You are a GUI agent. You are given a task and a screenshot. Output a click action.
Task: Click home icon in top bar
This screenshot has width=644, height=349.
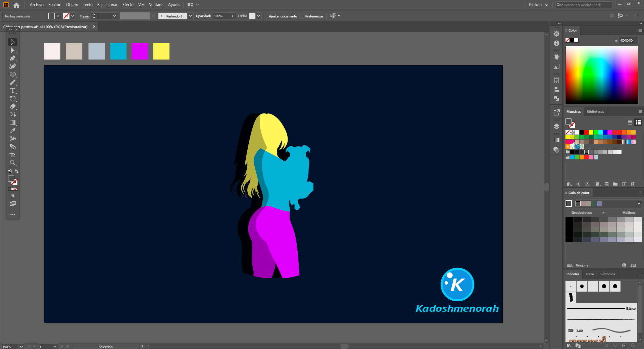[16, 5]
